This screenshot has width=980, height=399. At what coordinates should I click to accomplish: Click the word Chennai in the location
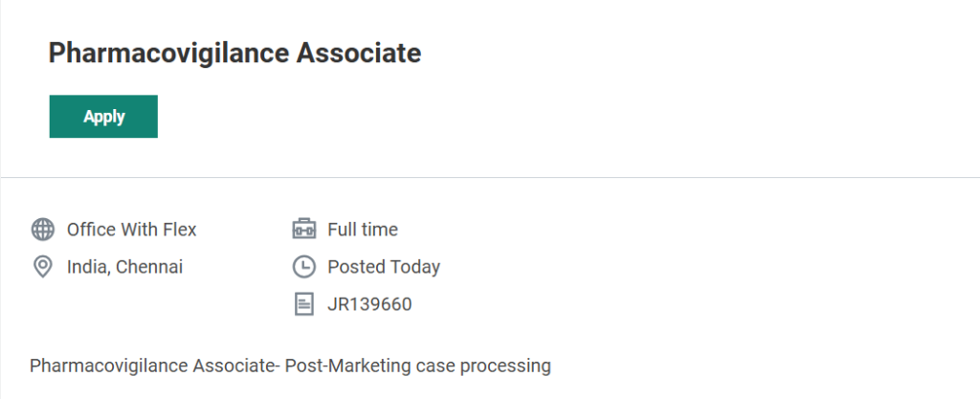click(x=149, y=267)
